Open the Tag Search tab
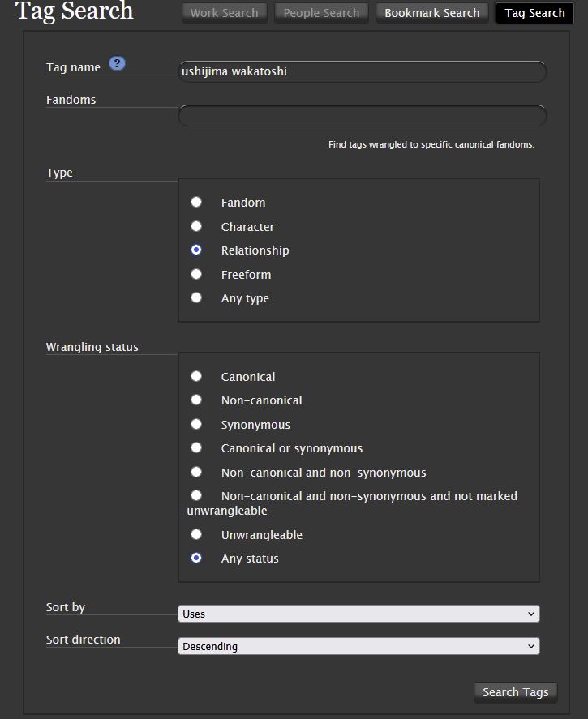Screen dimensions: 588x719 (534, 13)
